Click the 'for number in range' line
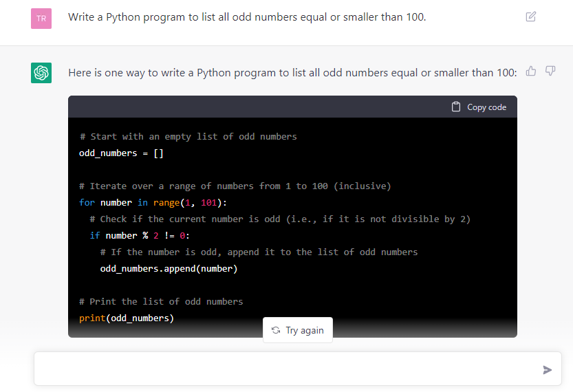This screenshot has height=392, width=573. 153,202
